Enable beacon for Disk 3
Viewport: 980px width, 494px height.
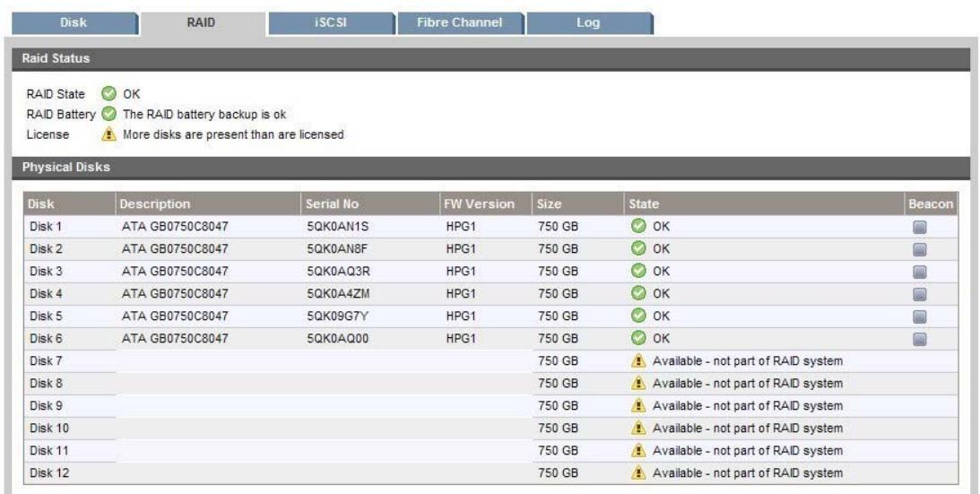(919, 272)
